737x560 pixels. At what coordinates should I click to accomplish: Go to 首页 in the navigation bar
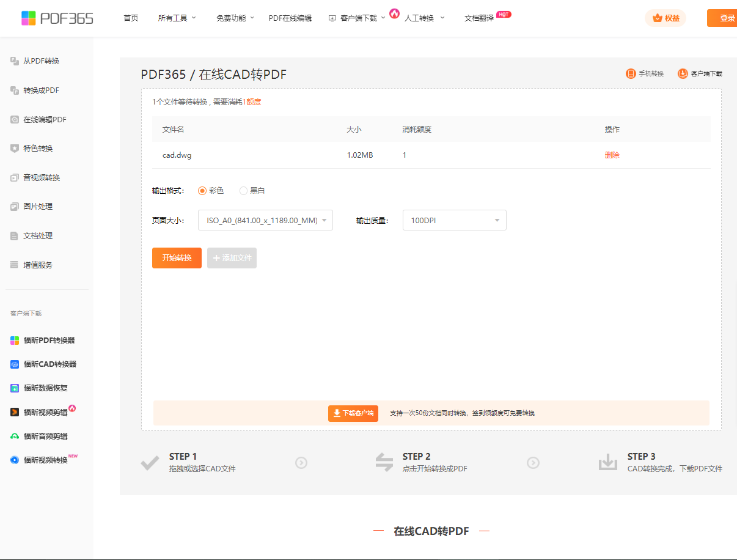pos(131,18)
